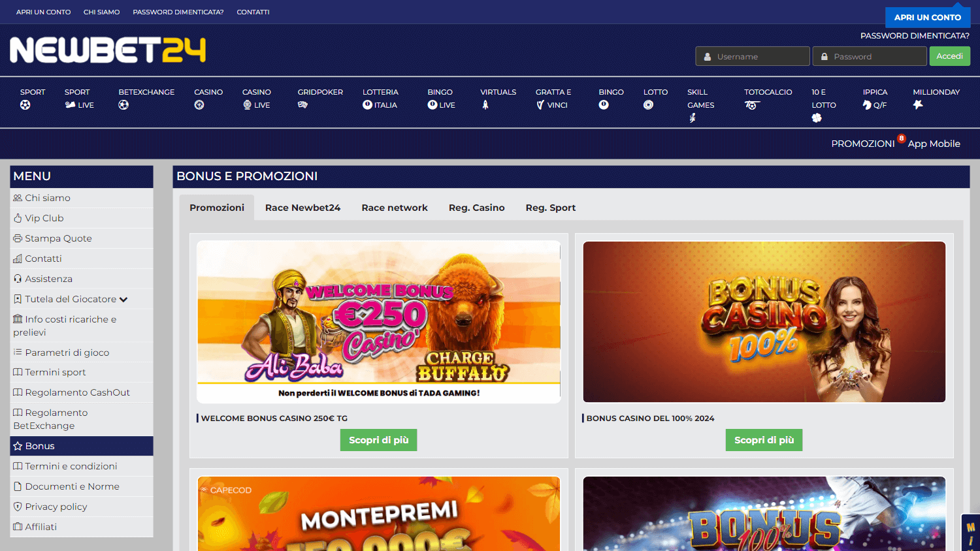This screenshot has width=980, height=551.
Task: Open Stampa Quote in side menu
Action: pyautogui.click(x=82, y=238)
